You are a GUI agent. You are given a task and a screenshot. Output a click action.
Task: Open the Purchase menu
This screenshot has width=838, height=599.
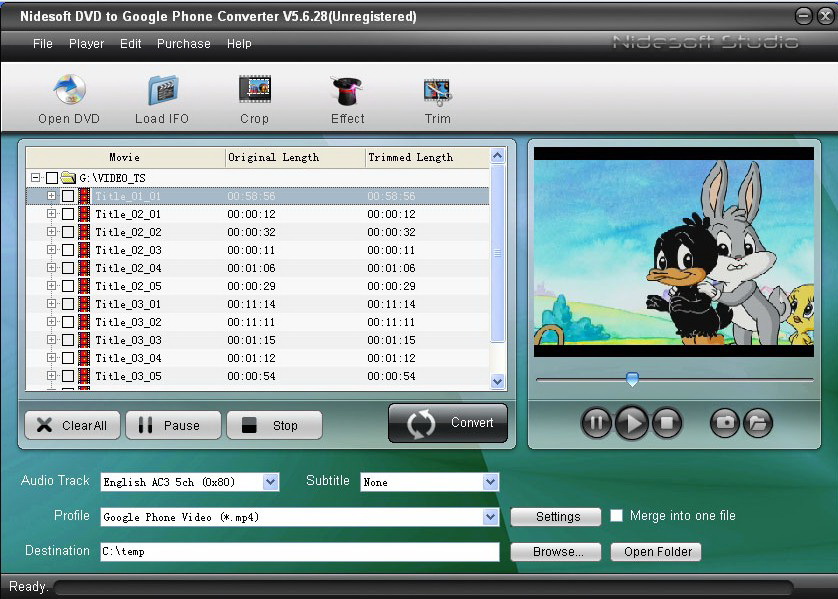(183, 44)
